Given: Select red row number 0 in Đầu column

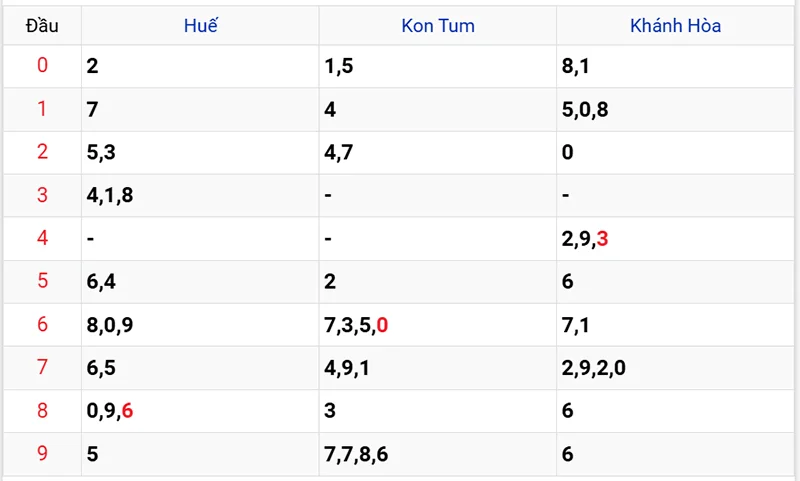Looking at the screenshot, I should click(42, 66).
